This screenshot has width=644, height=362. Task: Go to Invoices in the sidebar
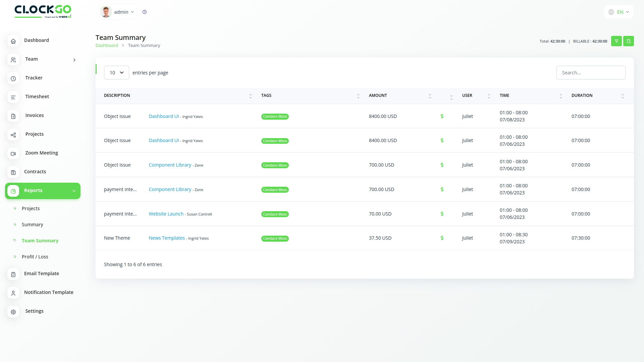(34, 115)
